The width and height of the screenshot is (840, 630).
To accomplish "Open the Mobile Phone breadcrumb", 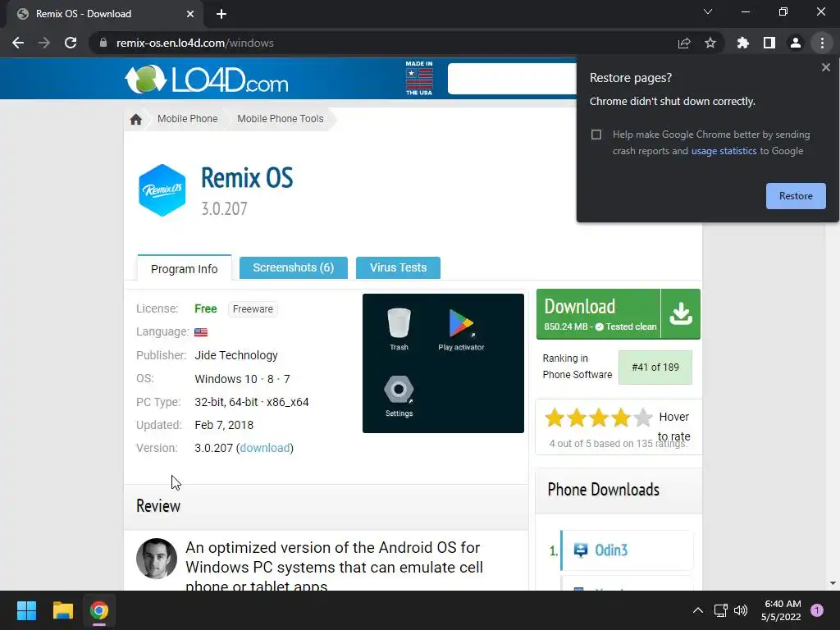I will [x=188, y=119].
